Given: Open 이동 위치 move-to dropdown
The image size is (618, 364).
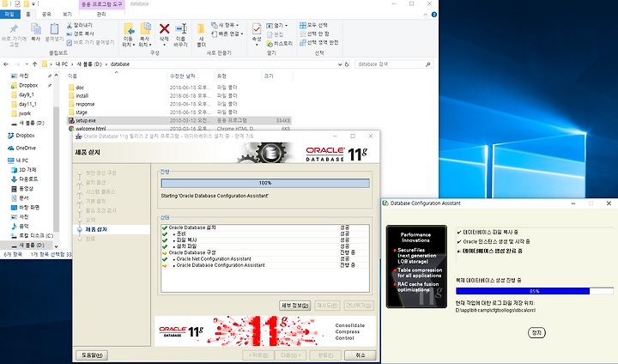Looking at the screenshot, I should (129, 42).
